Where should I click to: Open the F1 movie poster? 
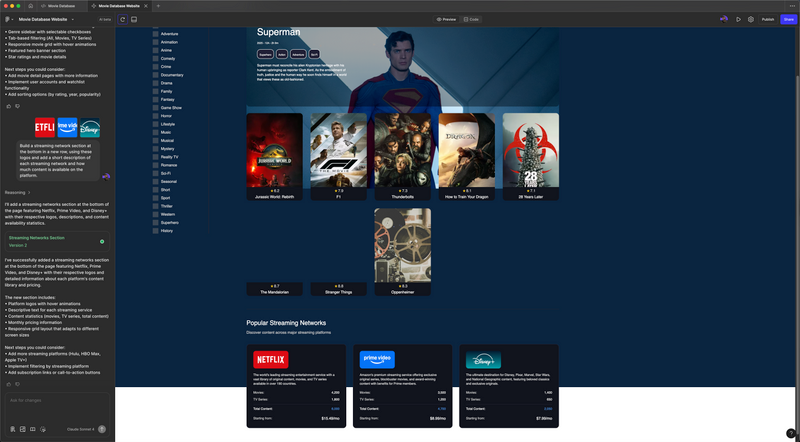tap(338, 150)
